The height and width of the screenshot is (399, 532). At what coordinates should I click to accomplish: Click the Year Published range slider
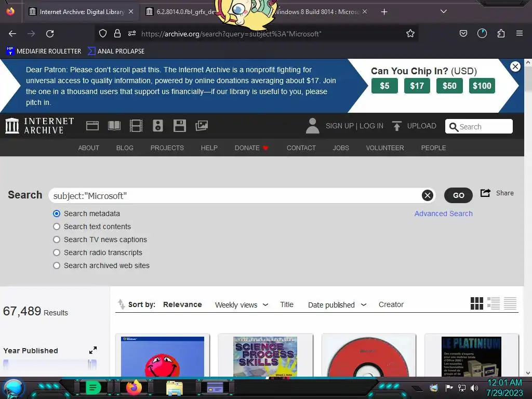coord(50,365)
